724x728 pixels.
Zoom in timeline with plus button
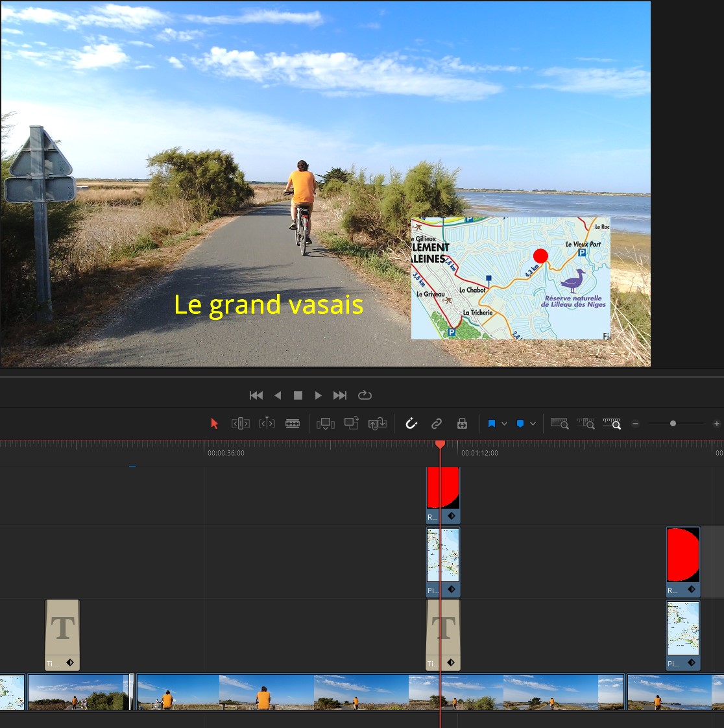(717, 424)
